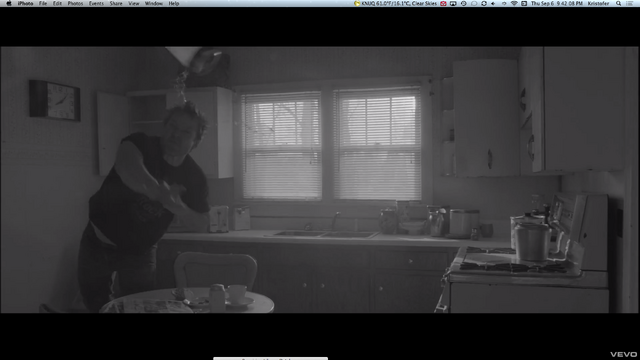Open the Help menu
This screenshot has width=640, height=360.
coord(174,3)
